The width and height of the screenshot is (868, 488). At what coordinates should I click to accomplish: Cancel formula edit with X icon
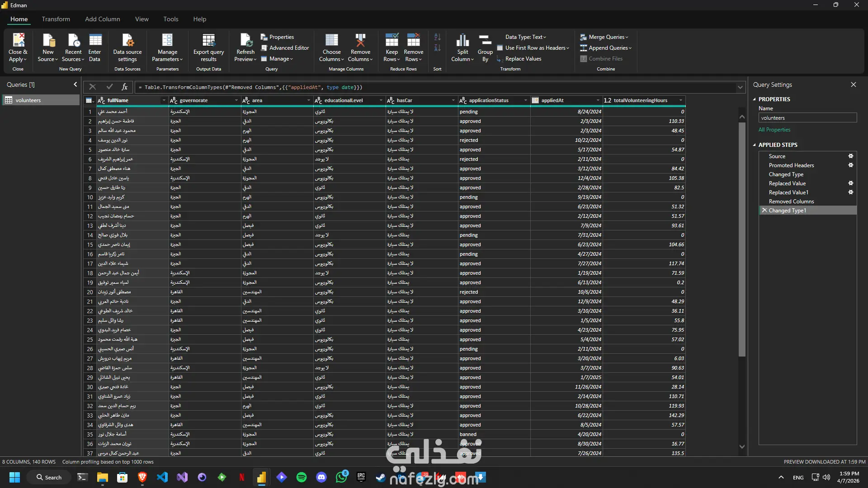93,87
